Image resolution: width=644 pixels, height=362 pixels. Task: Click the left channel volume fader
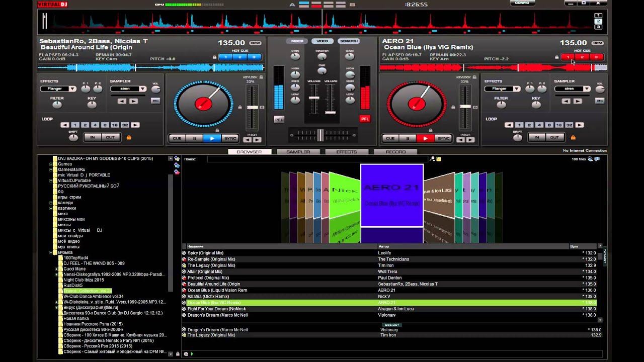click(313, 98)
